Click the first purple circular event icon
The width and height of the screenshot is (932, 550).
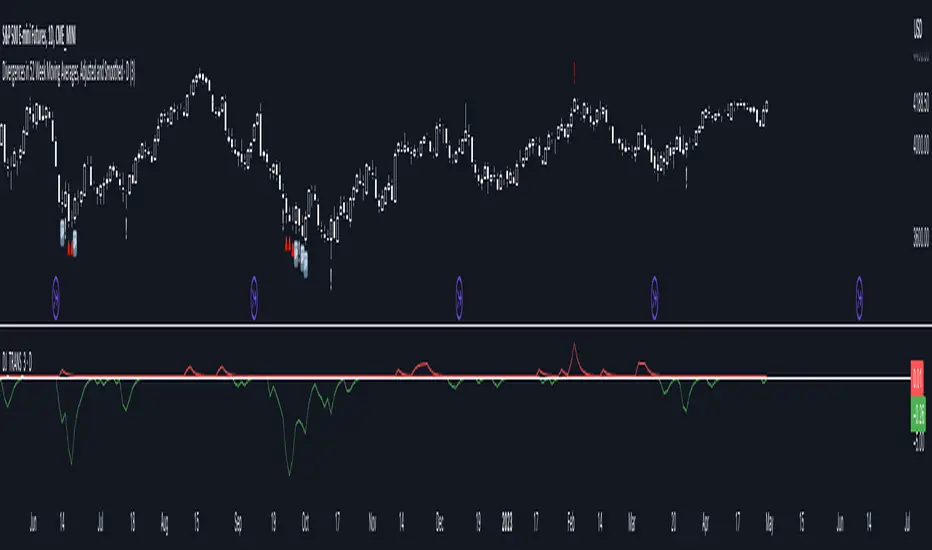point(56,297)
